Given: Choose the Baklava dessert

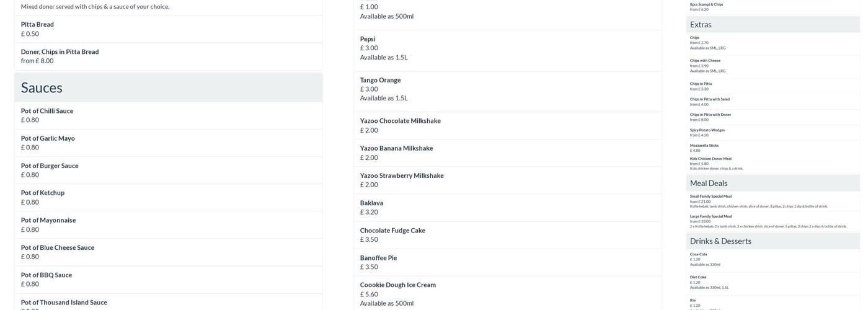Looking at the screenshot, I should 371,203.
